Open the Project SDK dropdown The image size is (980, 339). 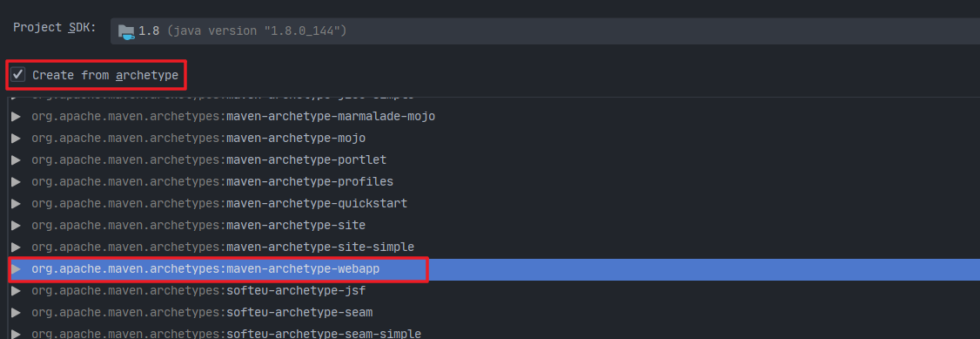coord(545,31)
